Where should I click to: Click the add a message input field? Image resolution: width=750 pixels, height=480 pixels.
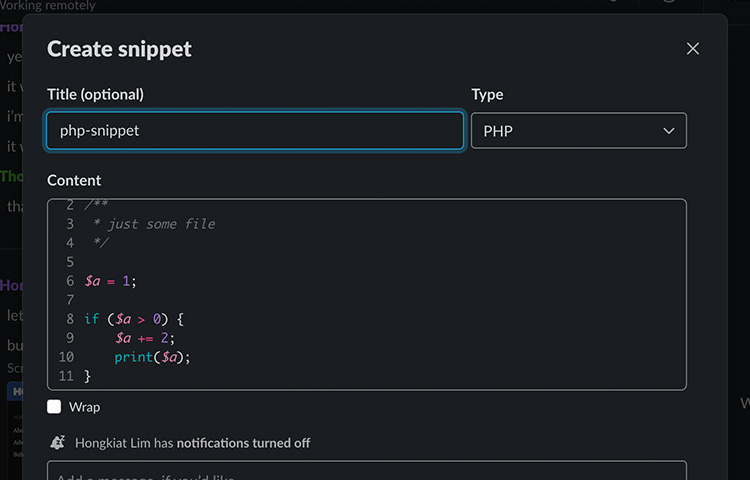pyautogui.click(x=367, y=471)
